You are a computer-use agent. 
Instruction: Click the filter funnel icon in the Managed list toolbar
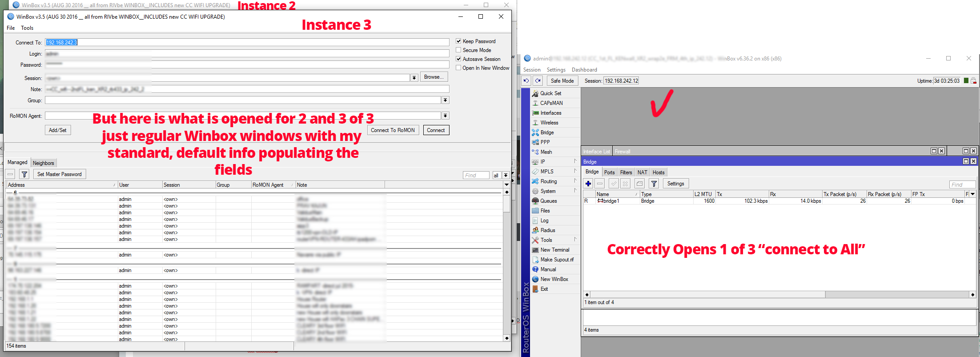[x=25, y=174]
